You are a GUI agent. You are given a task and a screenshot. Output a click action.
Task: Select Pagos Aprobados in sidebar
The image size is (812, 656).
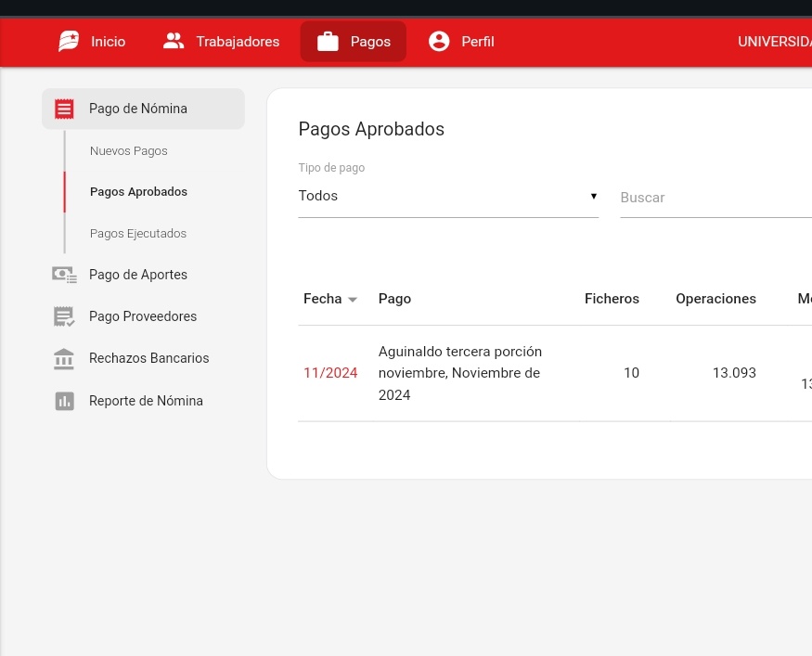(x=138, y=191)
